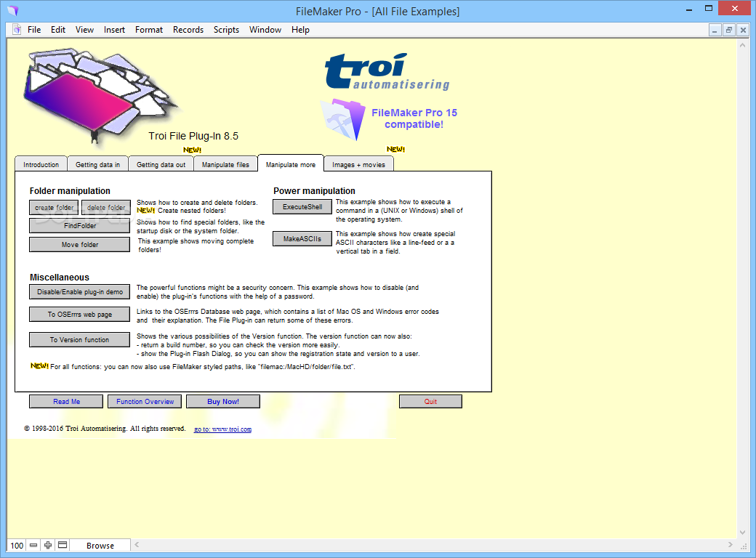Click the zoom out icon in status bar
Viewport: 756px width, 558px height.
[33, 545]
